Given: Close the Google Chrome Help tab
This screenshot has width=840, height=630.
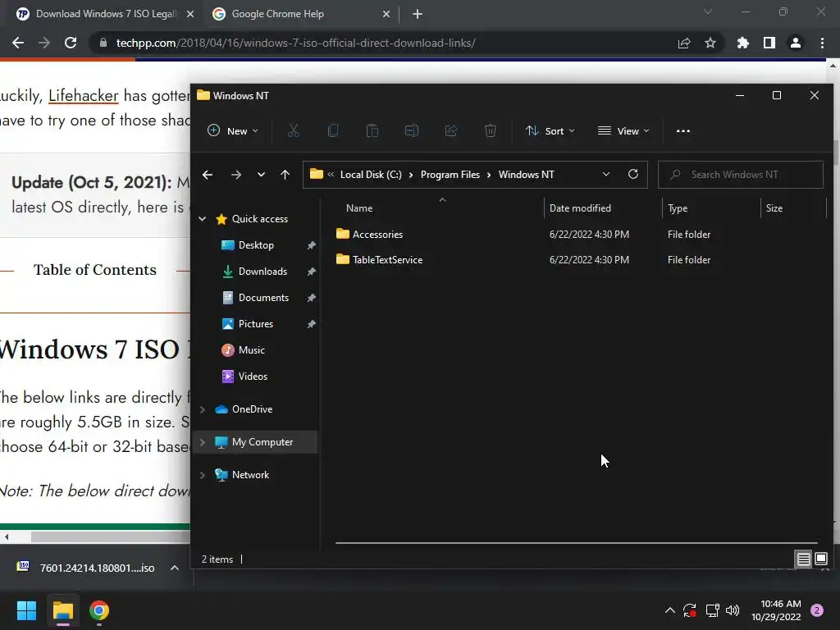Looking at the screenshot, I should [386, 14].
